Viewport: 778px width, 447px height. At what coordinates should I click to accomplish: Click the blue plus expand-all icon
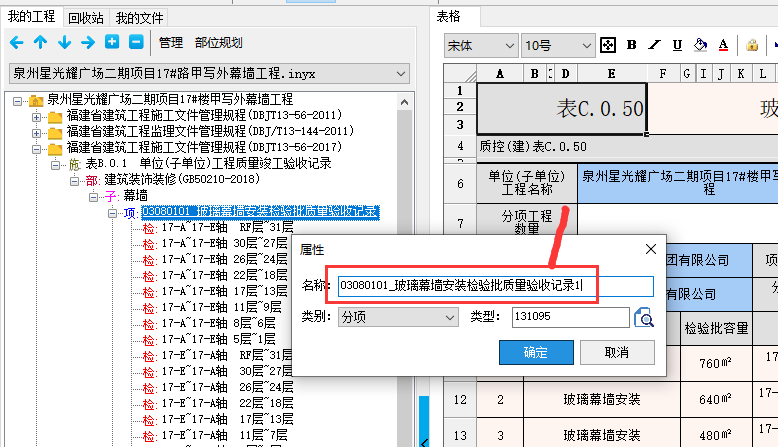point(112,43)
